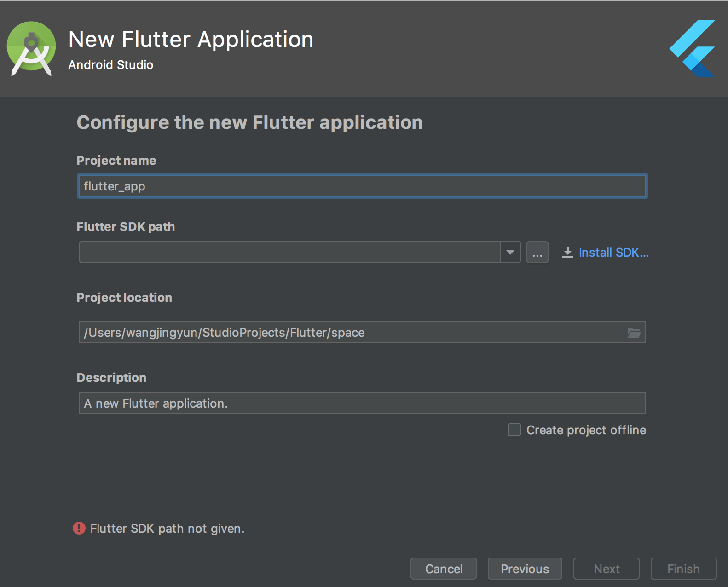Image resolution: width=728 pixels, height=587 pixels.
Task: Focus the Project name text field
Action: pyautogui.click(x=362, y=186)
